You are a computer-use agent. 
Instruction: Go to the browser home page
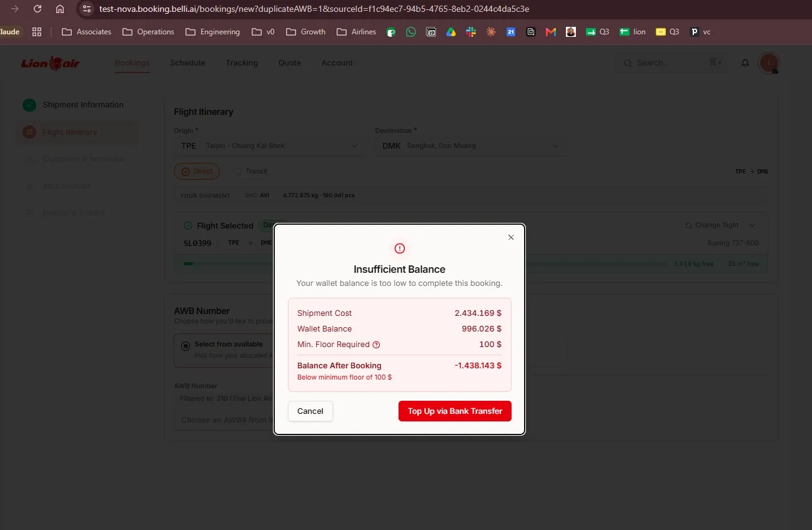pos(60,9)
